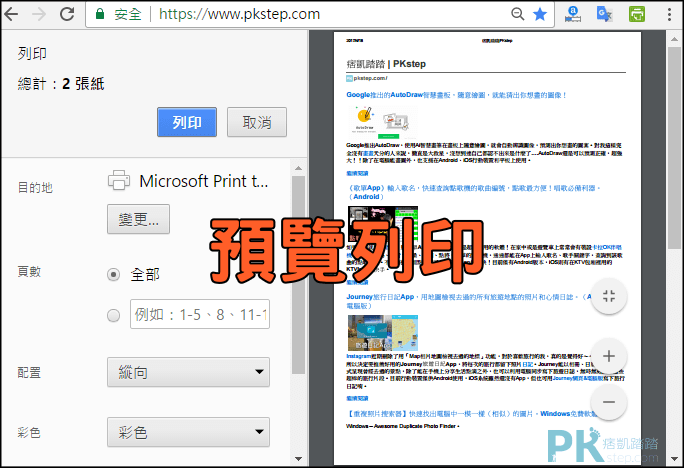Image resolution: width=684 pixels, height=468 pixels.
Task: Click the address bar URL pkstep.com
Action: pyautogui.click(x=239, y=14)
